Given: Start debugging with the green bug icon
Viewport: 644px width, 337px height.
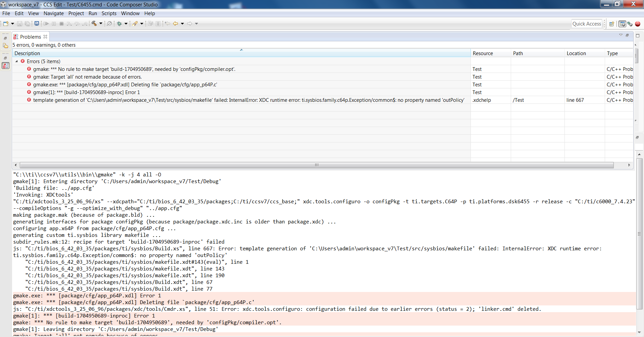Looking at the screenshot, I should (119, 24).
